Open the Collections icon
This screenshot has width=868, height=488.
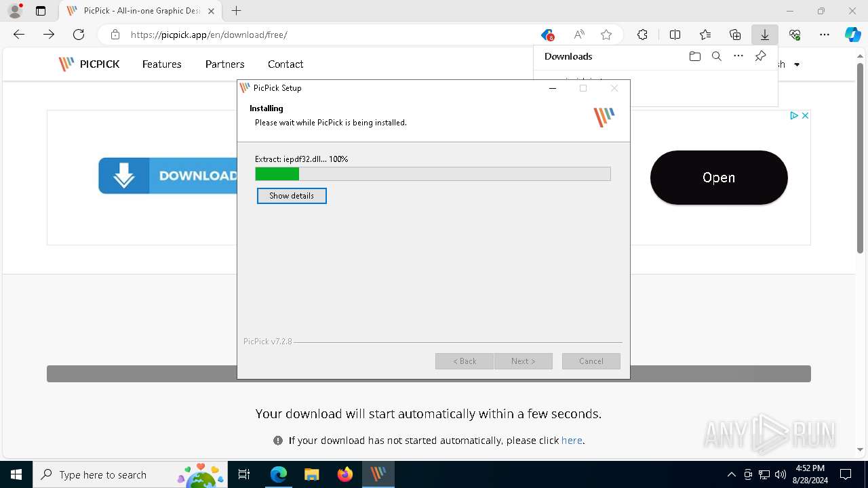[735, 35]
